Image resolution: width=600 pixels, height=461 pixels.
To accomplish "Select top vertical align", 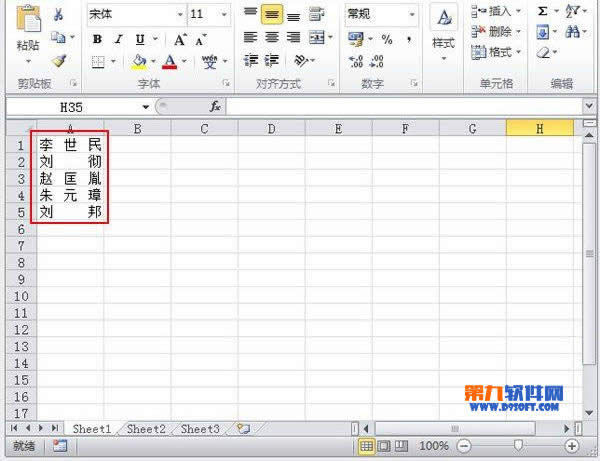I will pos(251,14).
